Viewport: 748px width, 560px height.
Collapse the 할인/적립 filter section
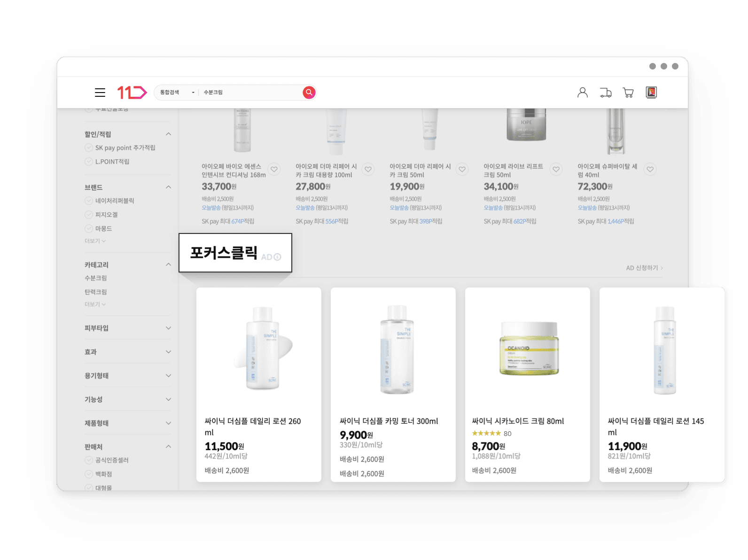coord(168,134)
